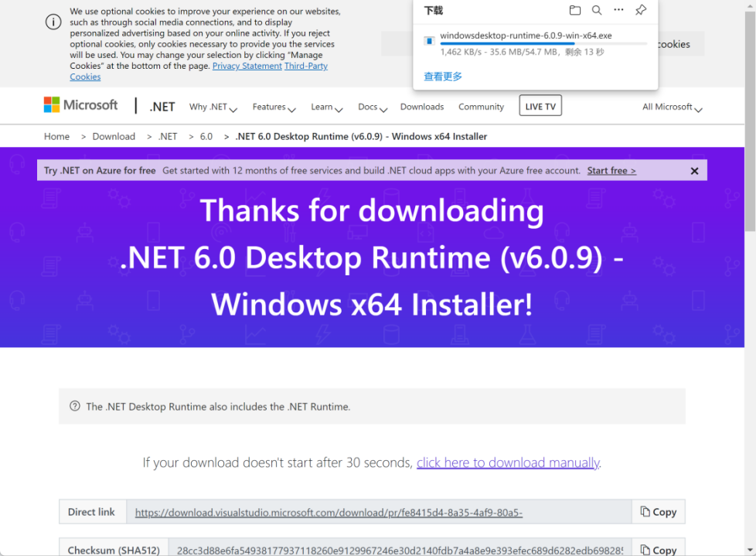Expand the Docs dropdown

tap(373, 107)
